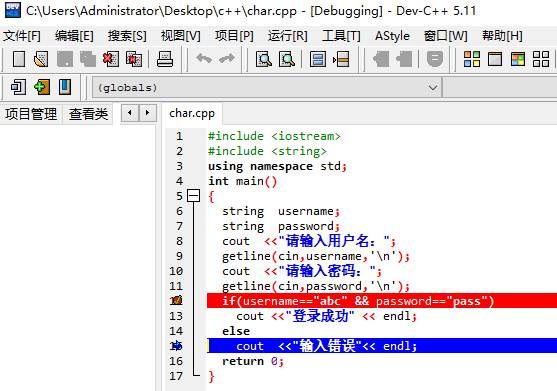This screenshot has height=391, width=557.
Task: Click the Run window icon
Action: 495,59
